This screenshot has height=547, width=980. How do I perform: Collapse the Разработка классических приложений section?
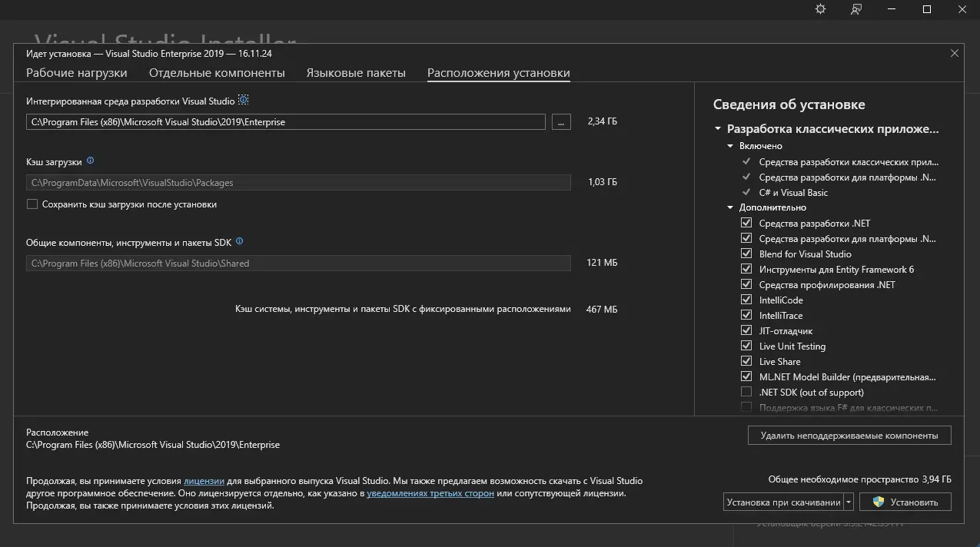tap(718, 129)
